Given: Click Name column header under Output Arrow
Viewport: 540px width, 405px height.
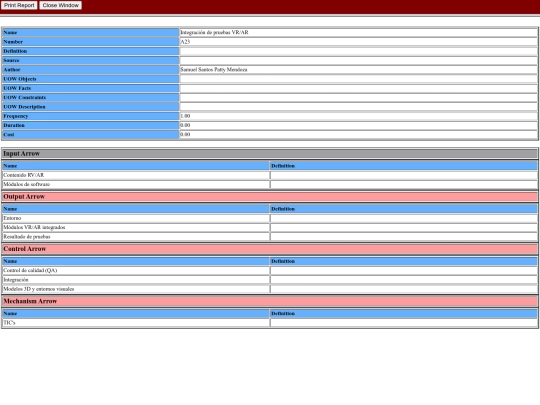Looking at the screenshot, I should point(136,209).
